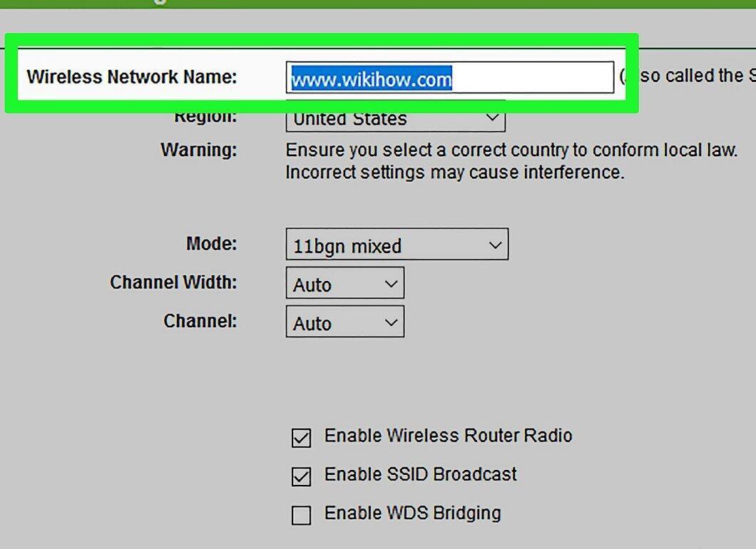756x549 pixels.
Task: Click the Enable Wireless Router Radio label
Action: point(449,435)
